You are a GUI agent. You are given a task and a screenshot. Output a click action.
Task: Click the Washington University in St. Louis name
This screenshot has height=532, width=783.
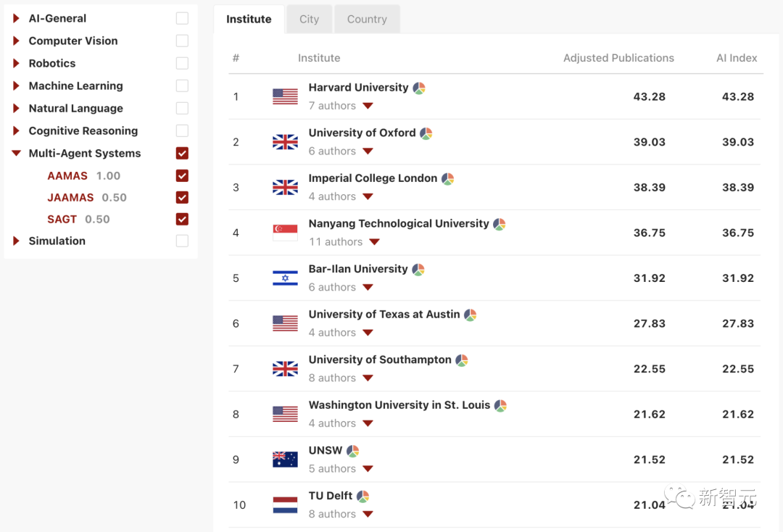point(399,405)
